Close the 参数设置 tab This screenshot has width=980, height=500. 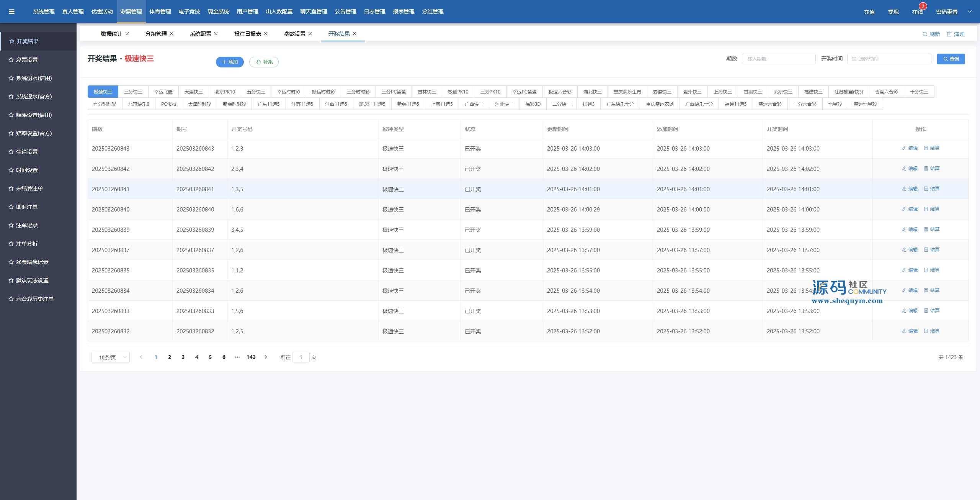coord(310,34)
